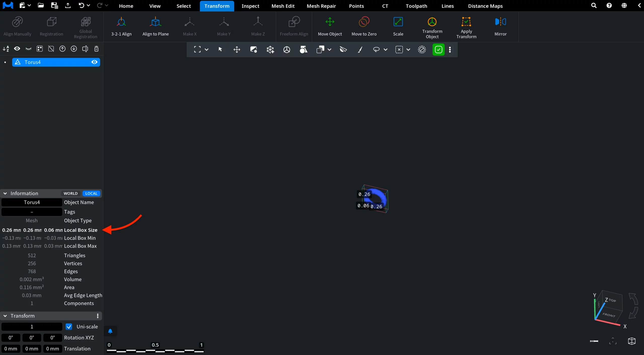Expand the undo history dropdown arrow

88,5
